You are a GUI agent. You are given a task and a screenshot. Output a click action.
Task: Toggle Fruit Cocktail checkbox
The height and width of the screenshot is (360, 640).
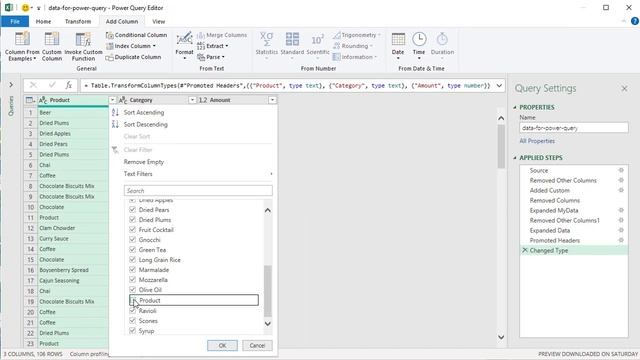[132, 230]
